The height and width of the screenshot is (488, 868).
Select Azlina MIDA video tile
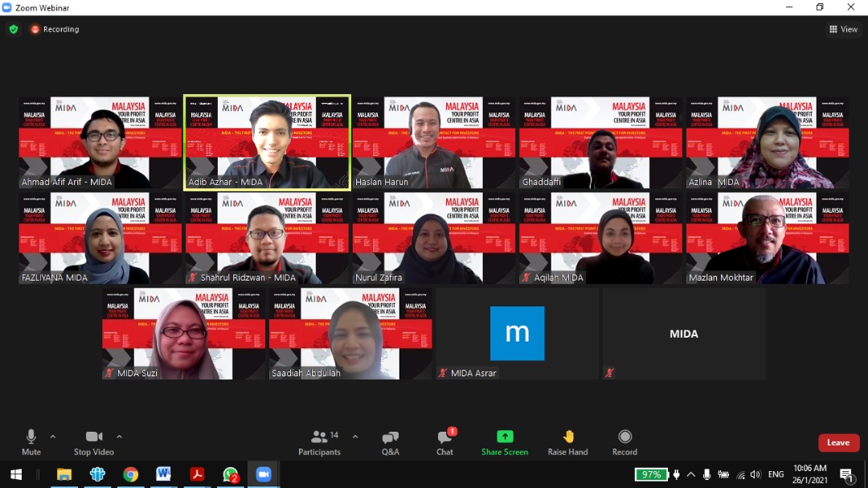[768, 142]
